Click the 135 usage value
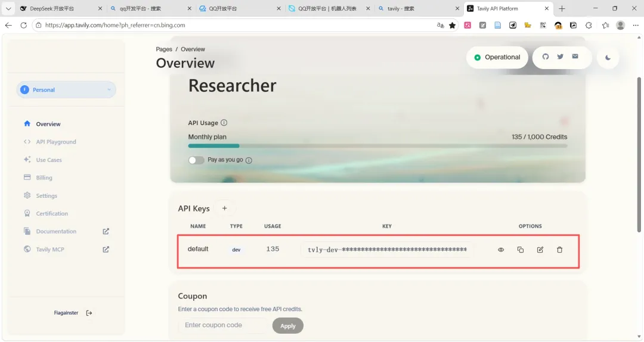Viewport: 644px width, 342px height. (x=273, y=249)
